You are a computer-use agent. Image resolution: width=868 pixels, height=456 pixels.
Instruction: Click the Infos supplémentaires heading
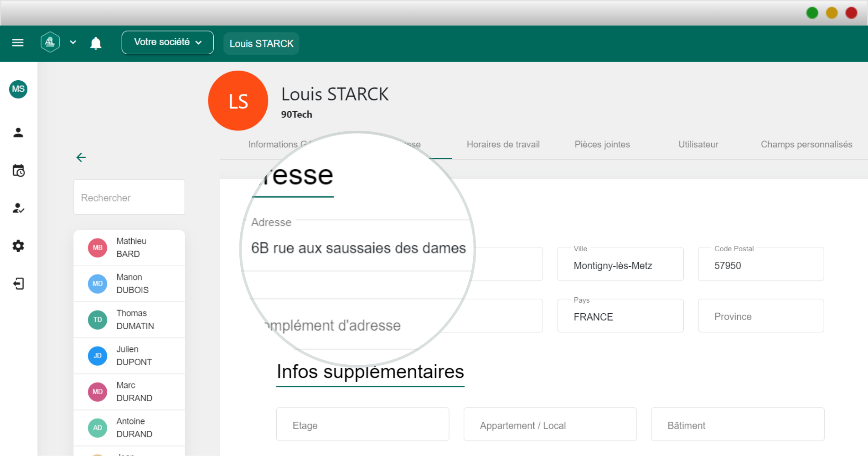(370, 372)
